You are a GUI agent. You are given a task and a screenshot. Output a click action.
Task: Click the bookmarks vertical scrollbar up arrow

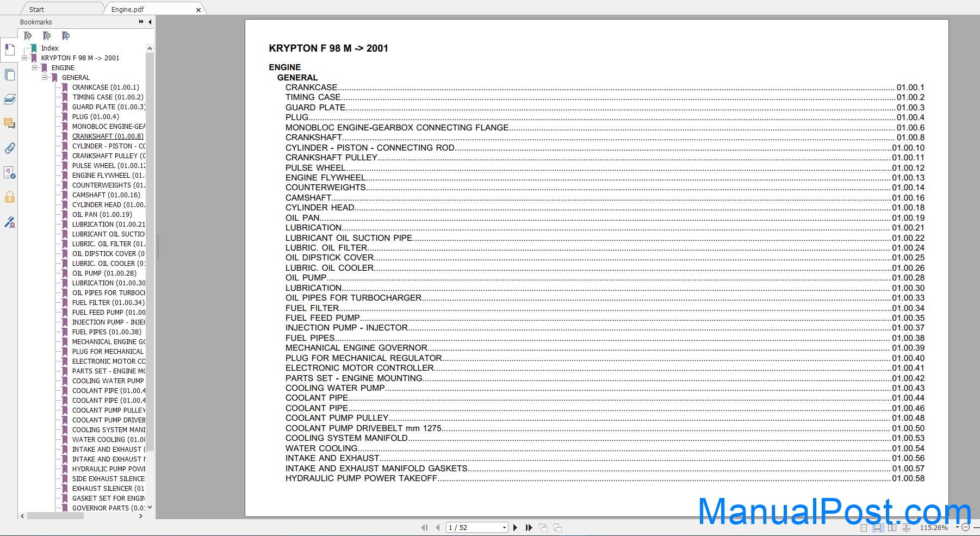[x=150, y=48]
